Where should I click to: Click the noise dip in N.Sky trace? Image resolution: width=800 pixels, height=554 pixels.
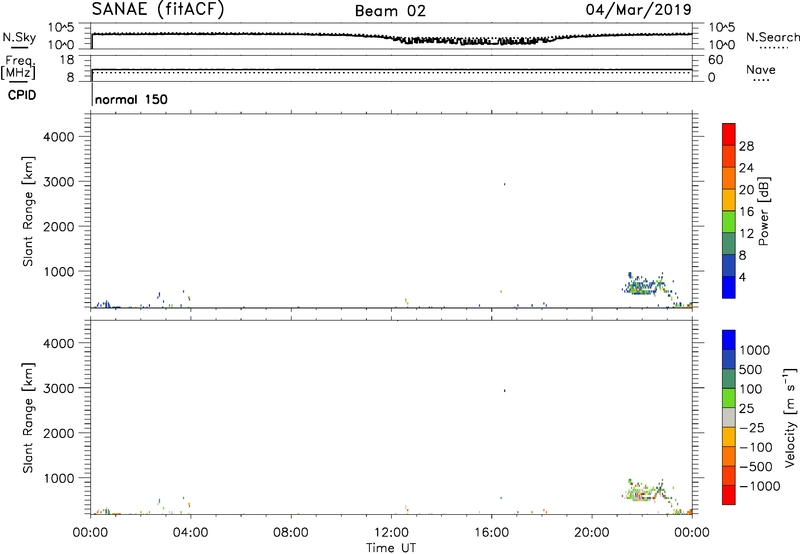pyautogui.click(x=474, y=41)
